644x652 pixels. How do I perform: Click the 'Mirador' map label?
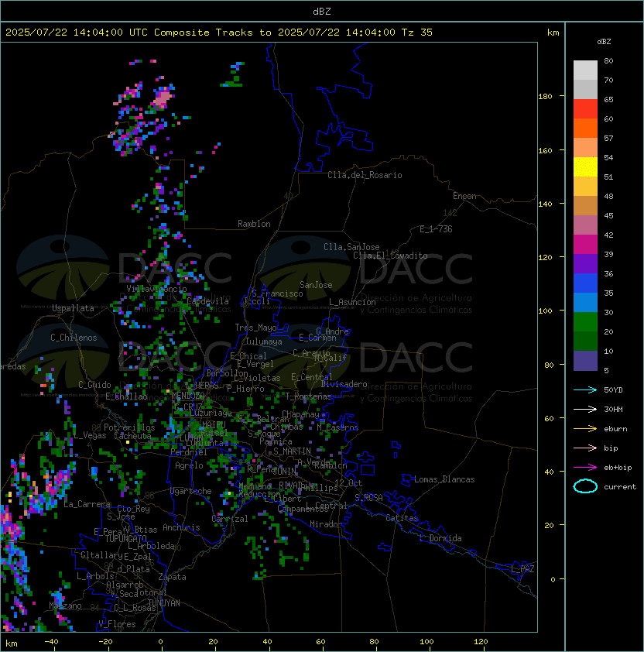coord(327,524)
